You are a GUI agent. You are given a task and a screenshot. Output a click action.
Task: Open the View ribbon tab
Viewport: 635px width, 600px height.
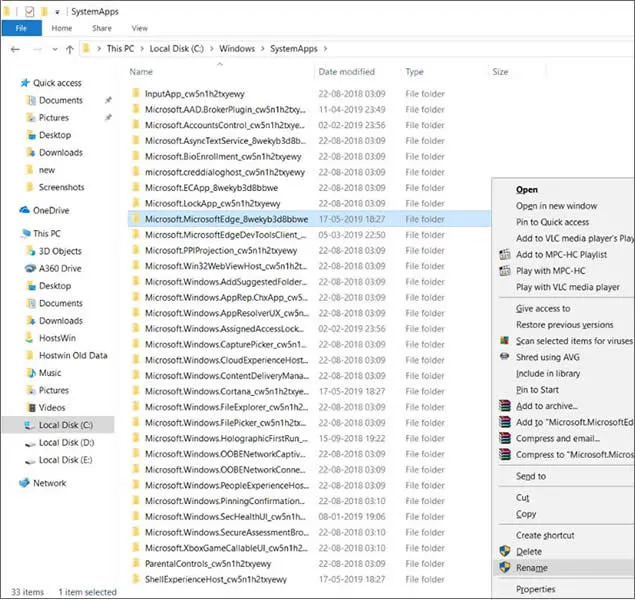pyautogui.click(x=139, y=28)
